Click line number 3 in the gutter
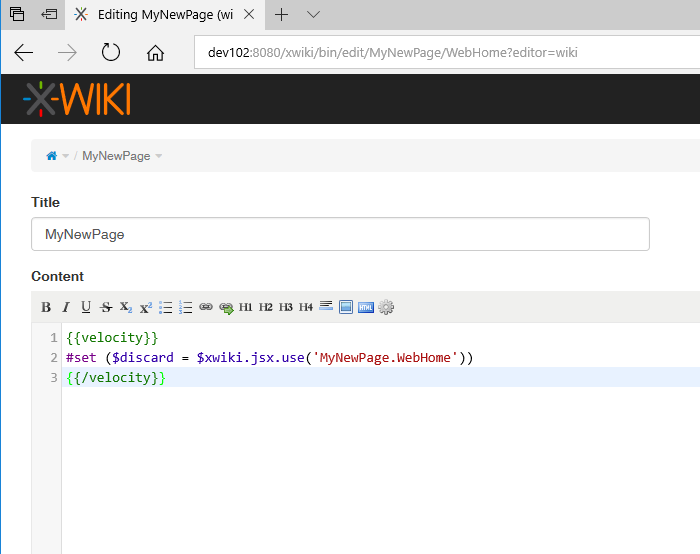Image resolution: width=700 pixels, height=554 pixels. [54, 378]
